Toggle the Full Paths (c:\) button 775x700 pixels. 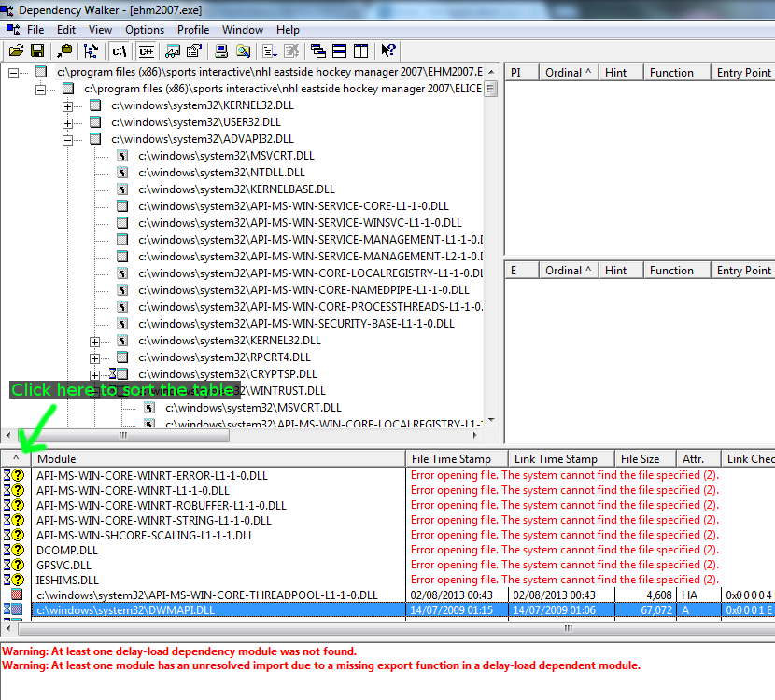click(x=120, y=50)
